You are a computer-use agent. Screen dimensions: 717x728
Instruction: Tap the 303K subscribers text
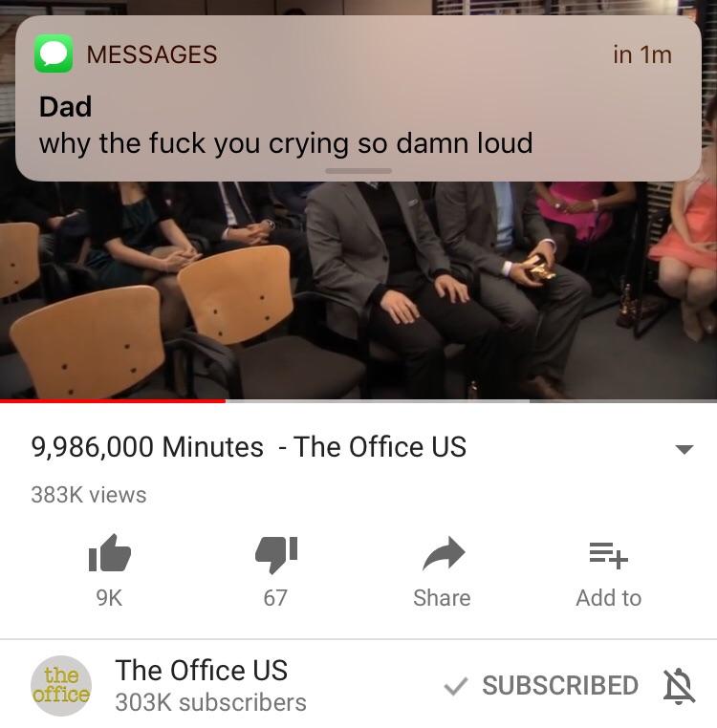pos(210,702)
